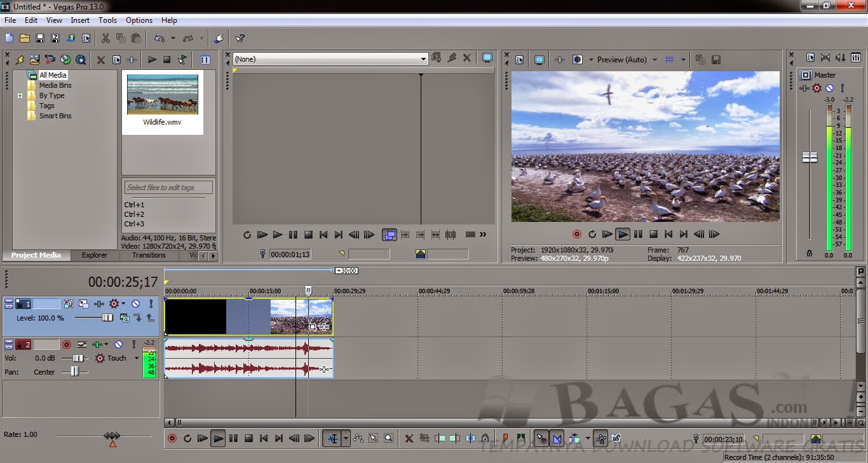This screenshot has width=868, height=463.
Task: Adjust video track Level slider
Action: [x=107, y=317]
